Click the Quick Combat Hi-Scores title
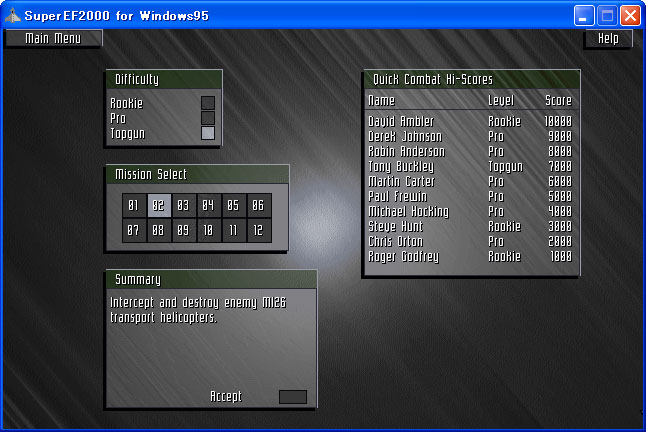This screenshot has width=646, height=432. click(433, 79)
